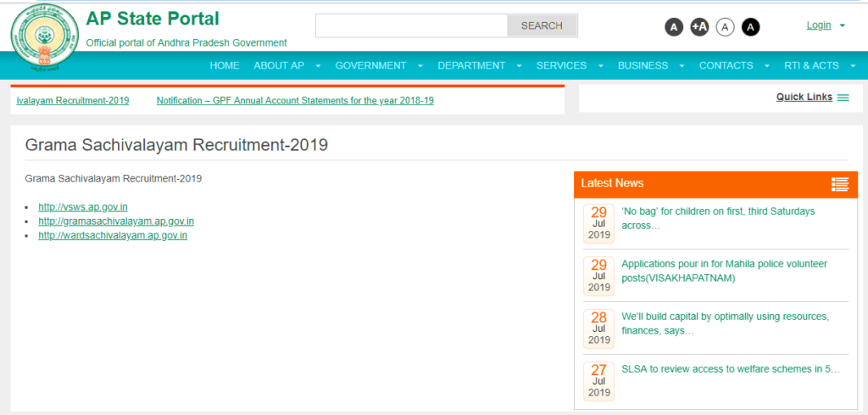This screenshot has width=868, height=415.
Task: Switch to black high-contrast 'A' option
Action: pos(751,27)
